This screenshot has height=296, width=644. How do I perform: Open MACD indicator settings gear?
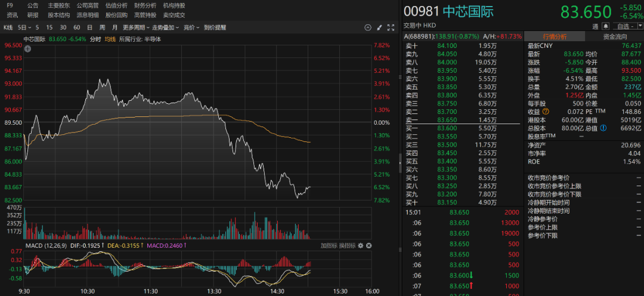[361, 245]
